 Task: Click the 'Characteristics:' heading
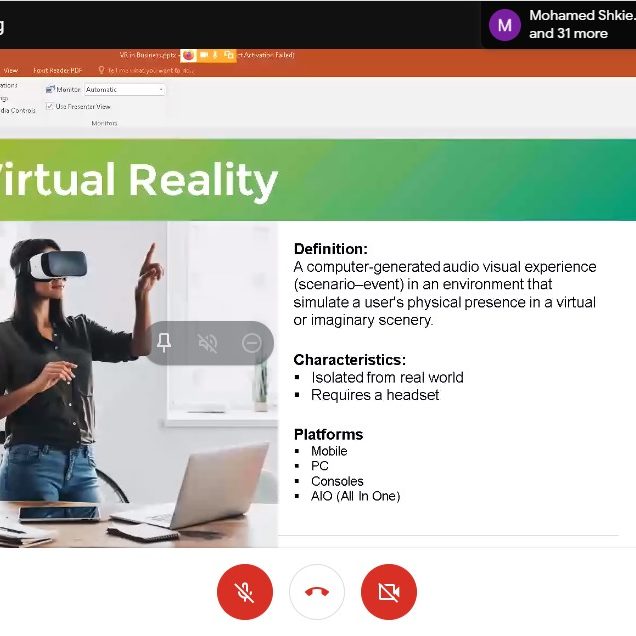coord(350,360)
